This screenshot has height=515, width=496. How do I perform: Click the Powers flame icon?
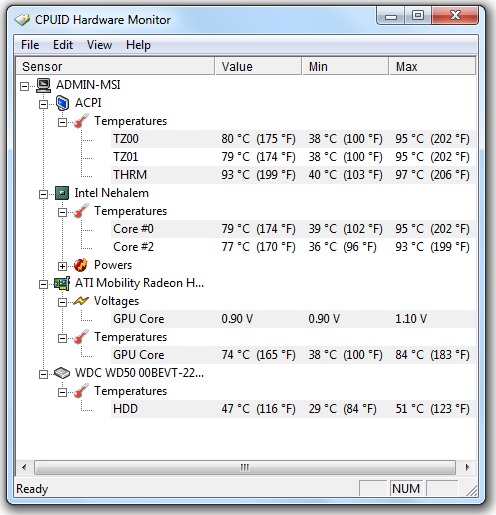pyautogui.click(x=81, y=265)
